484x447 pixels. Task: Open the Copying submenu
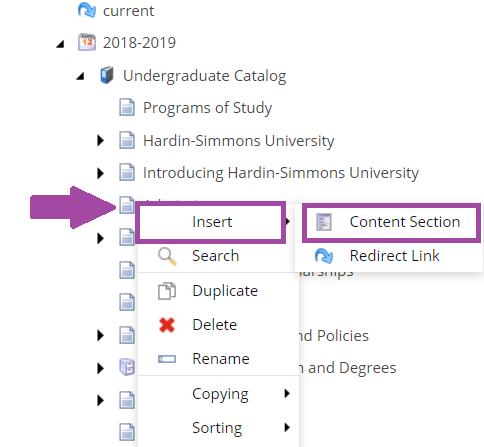coord(220,394)
